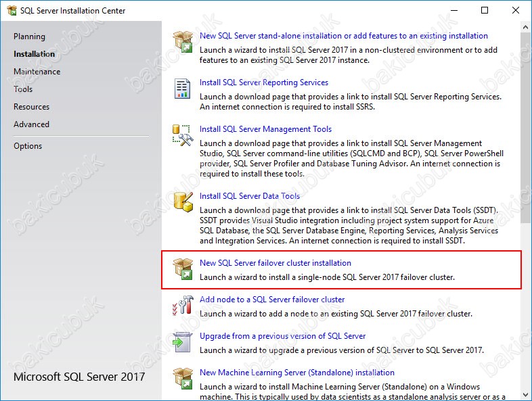Image resolution: width=532 pixels, height=401 pixels.
Task: Click Add node to a SQL Server failover cluster
Action: [272, 300]
